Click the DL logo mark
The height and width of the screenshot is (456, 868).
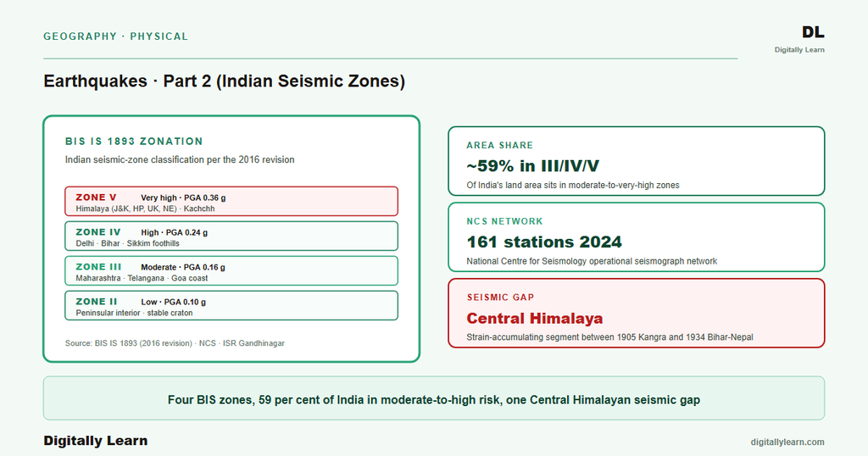[813, 32]
